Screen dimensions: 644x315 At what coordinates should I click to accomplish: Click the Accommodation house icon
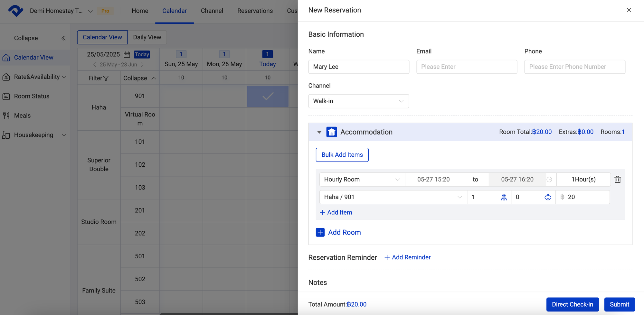tap(332, 132)
